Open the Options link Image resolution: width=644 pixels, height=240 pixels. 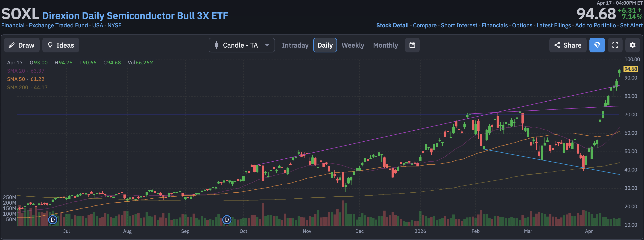(522, 26)
